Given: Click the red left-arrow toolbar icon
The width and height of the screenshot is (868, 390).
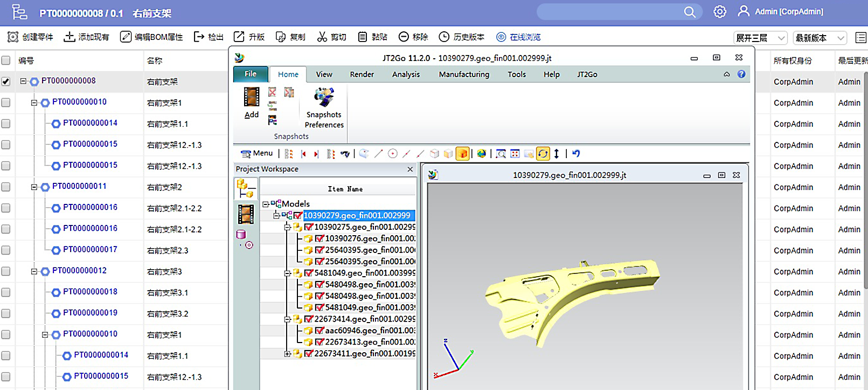Looking at the screenshot, I should pos(303,154).
